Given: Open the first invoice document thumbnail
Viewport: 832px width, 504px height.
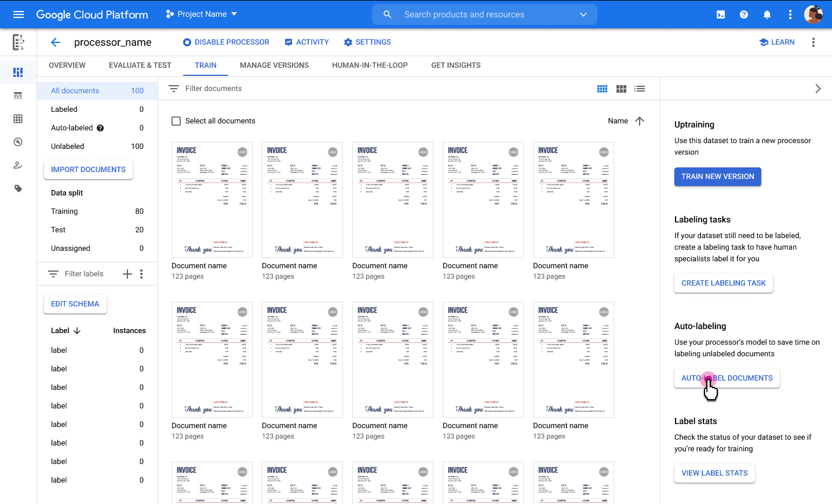Looking at the screenshot, I should click(212, 200).
